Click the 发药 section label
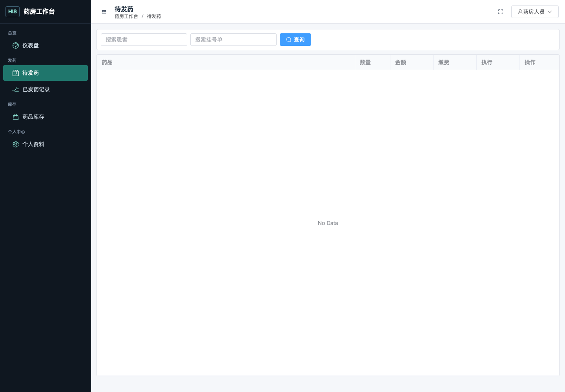The height and width of the screenshot is (392, 565). pos(12,60)
